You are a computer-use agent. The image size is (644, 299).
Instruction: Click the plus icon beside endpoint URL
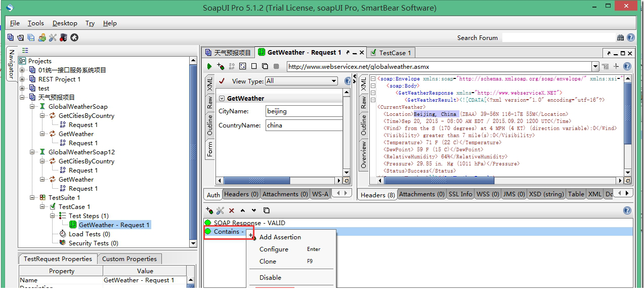(x=616, y=66)
